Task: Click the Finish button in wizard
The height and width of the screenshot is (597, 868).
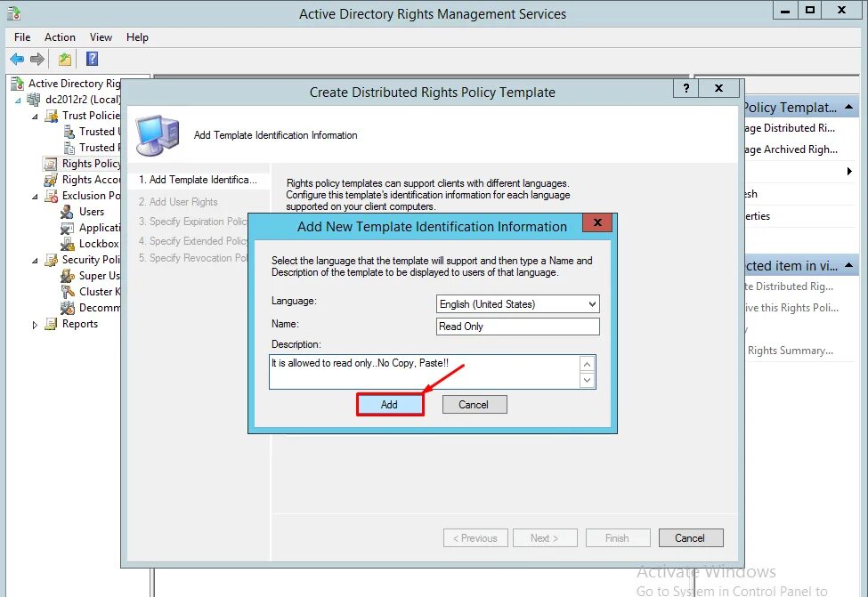Action: coord(618,537)
